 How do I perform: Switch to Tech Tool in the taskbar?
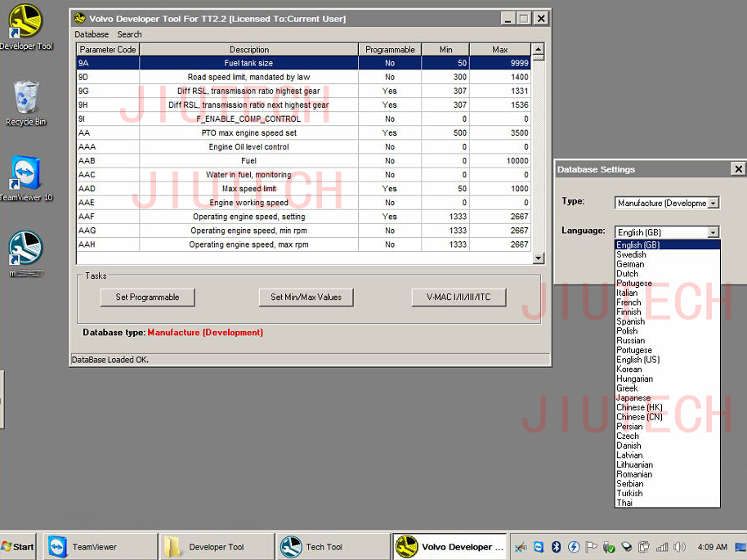pos(333,547)
